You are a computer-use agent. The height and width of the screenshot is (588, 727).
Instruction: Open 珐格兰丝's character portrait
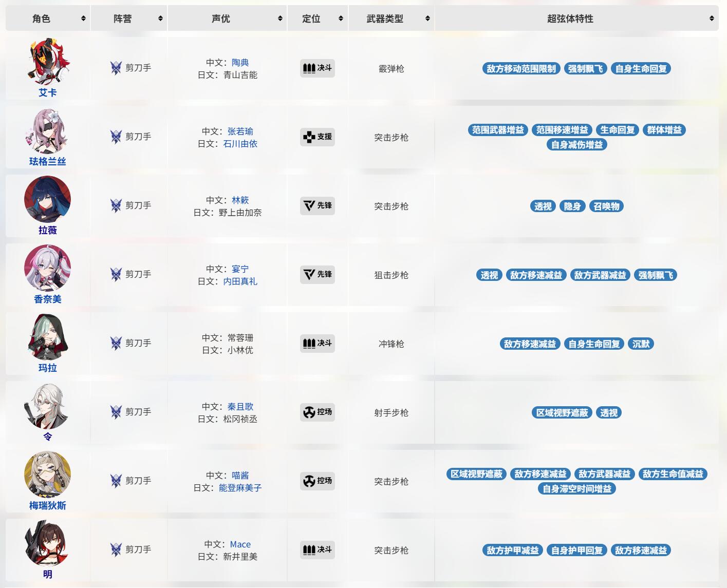(47, 131)
